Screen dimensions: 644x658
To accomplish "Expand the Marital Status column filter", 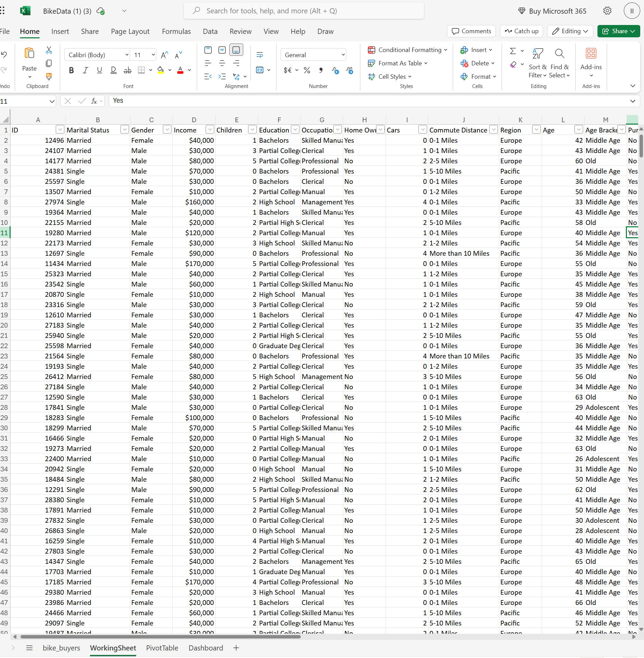I will click(125, 130).
